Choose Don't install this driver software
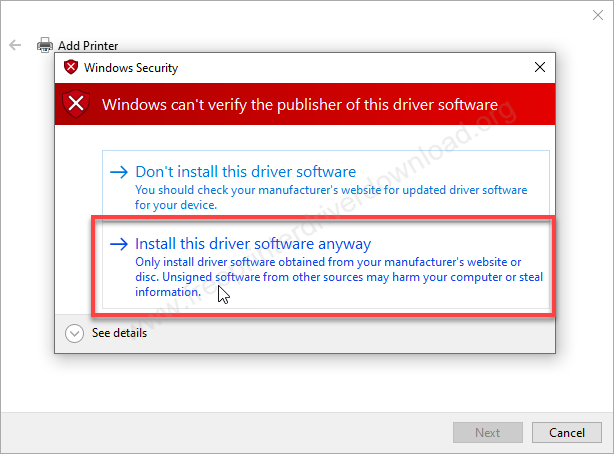Screen dimensions: 614x454 tap(245, 172)
